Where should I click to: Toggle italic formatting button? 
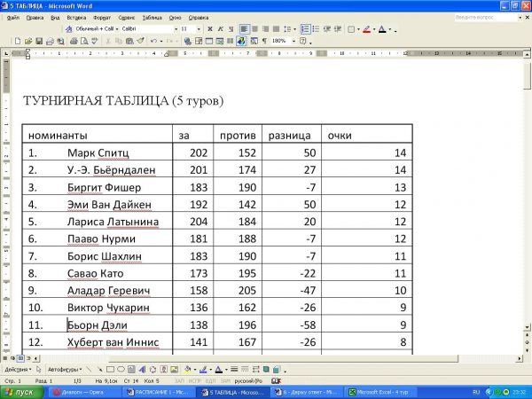pos(220,29)
